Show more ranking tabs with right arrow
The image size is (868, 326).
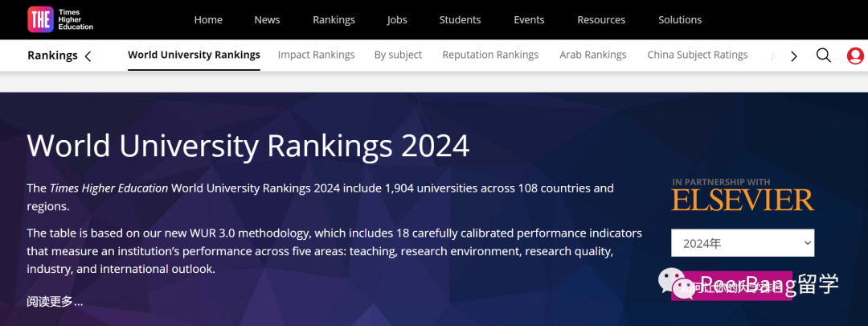[x=794, y=56]
